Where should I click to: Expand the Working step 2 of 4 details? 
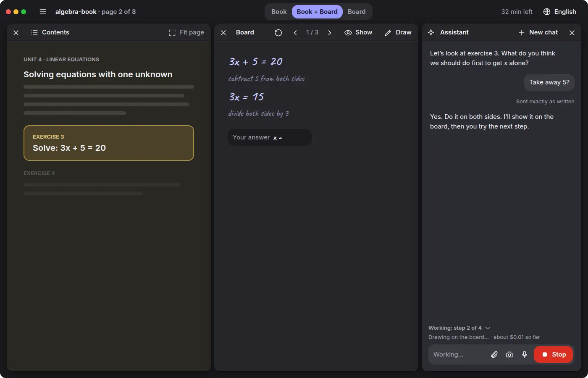(x=459, y=328)
